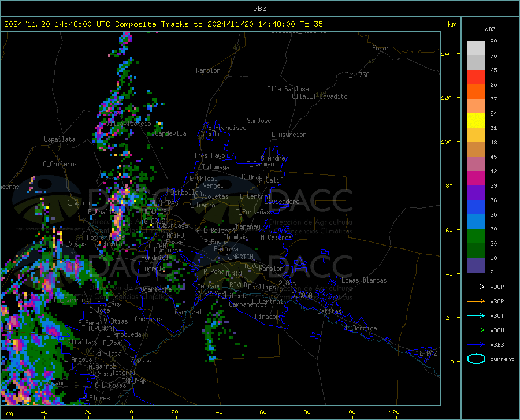The width and height of the screenshot is (520, 420).
Task: Click the orange VBCR arrow legend icon
Action: [476, 301]
